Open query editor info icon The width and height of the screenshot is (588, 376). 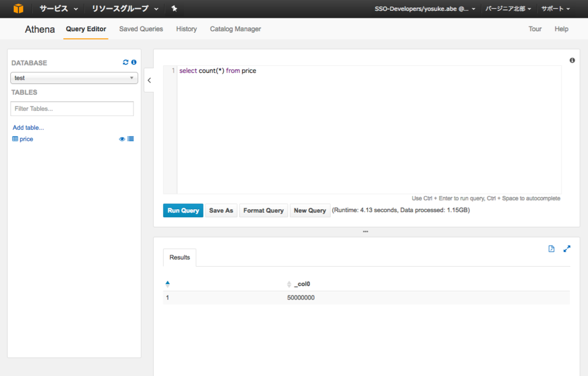[572, 60]
